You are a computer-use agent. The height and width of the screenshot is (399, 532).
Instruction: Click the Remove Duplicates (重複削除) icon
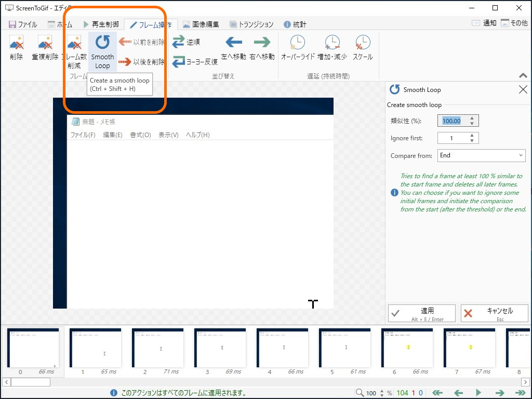pos(45,43)
